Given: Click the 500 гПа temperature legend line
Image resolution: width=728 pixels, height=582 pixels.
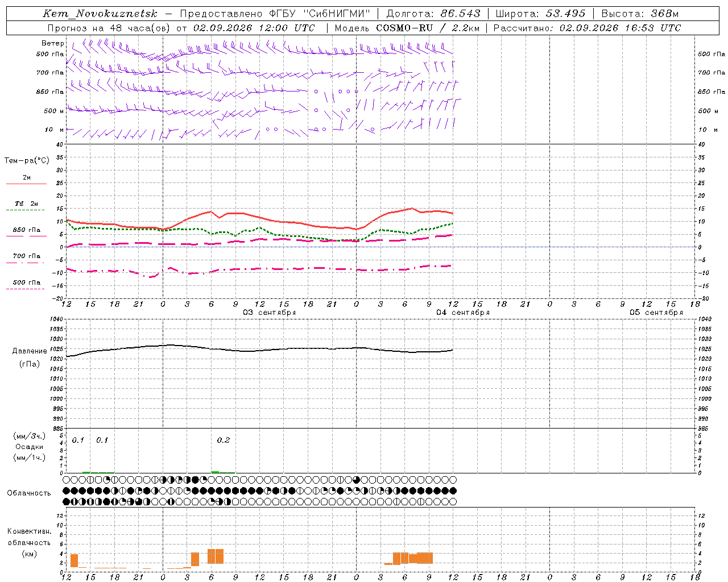Looking at the screenshot, I should 25,289.
